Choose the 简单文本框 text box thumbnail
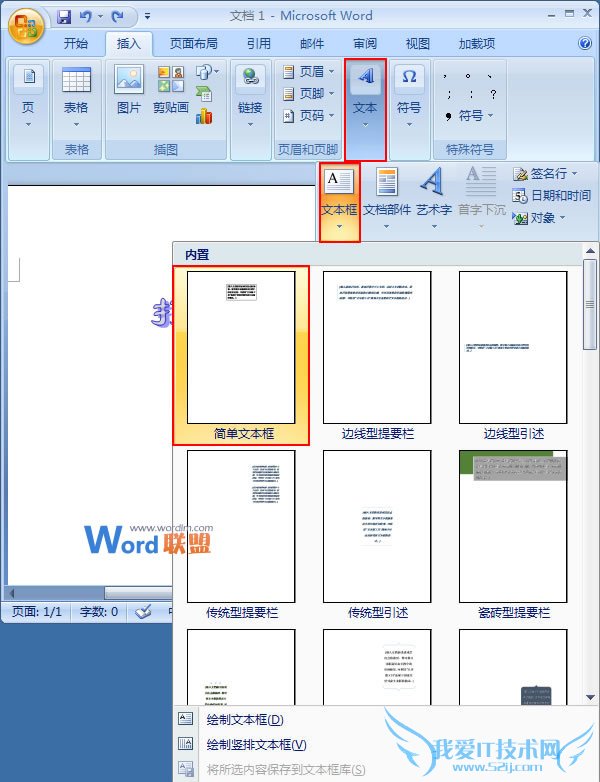The height and width of the screenshot is (782, 600). pyautogui.click(x=241, y=356)
